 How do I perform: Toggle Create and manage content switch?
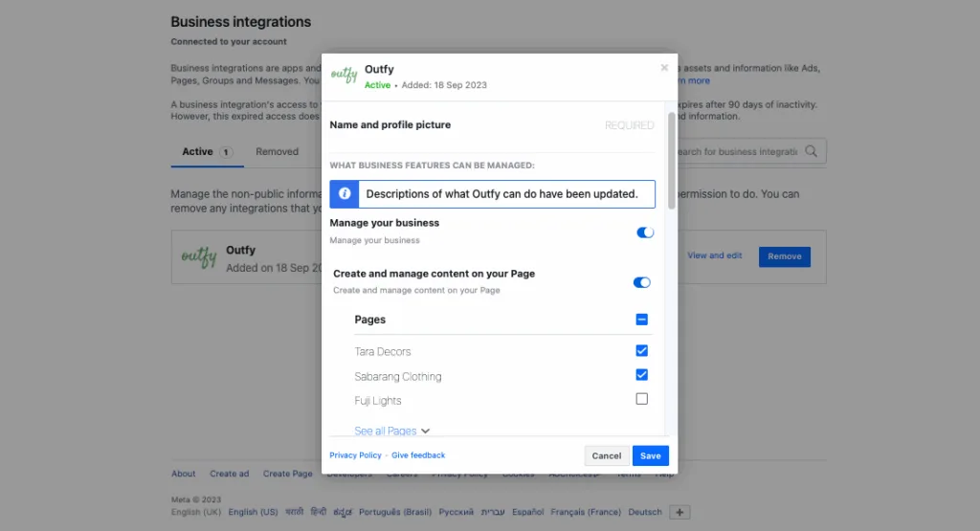pos(641,282)
